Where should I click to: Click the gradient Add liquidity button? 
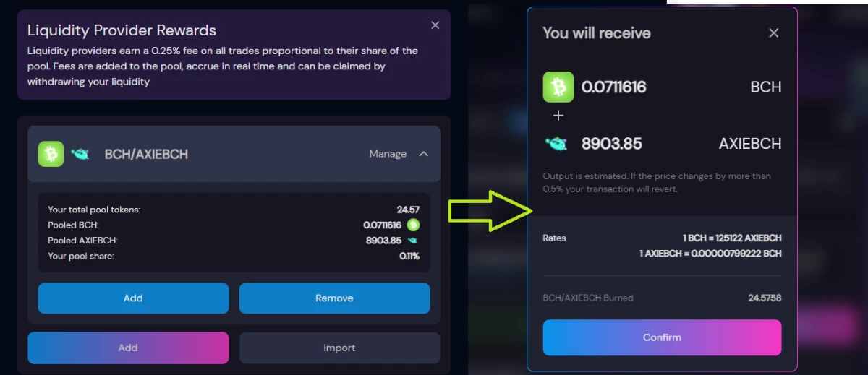click(128, 348)
